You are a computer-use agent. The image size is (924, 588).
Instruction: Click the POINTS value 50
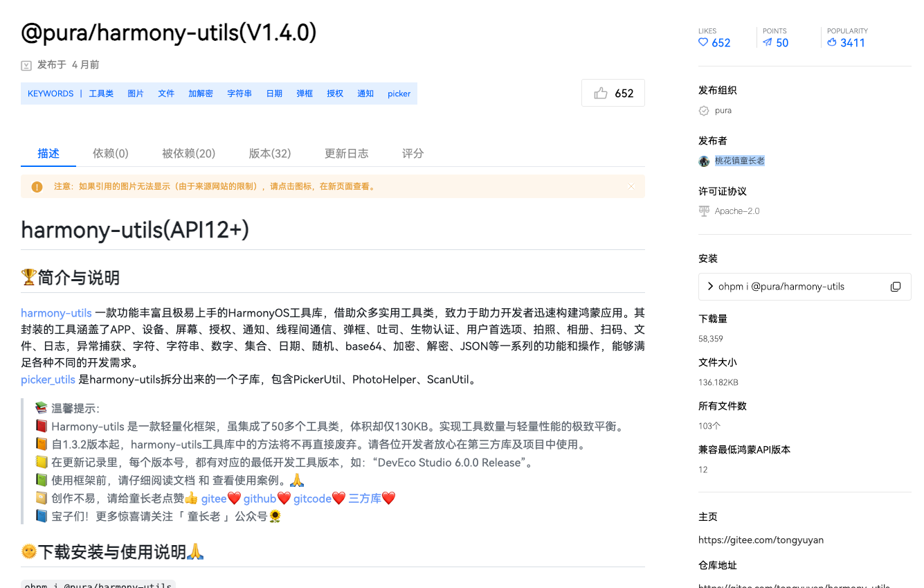pyautogui.click(x=783, y=43)
